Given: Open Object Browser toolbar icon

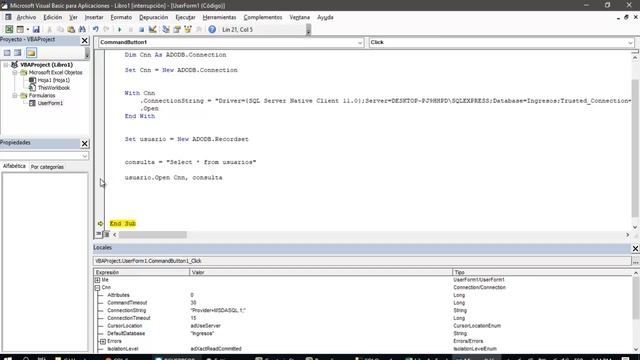Looking at the screenshot, I should point(188,29).
